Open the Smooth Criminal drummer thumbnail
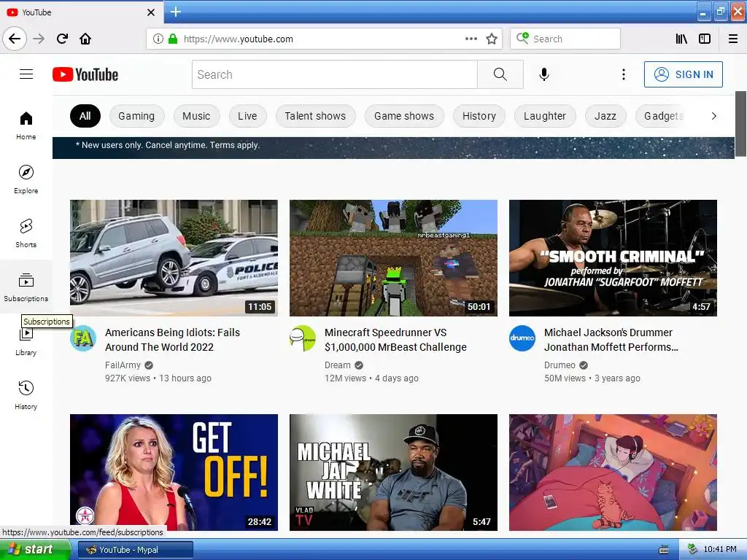The height and width of the screenshot is (560, 747). (x=613, y=257)
